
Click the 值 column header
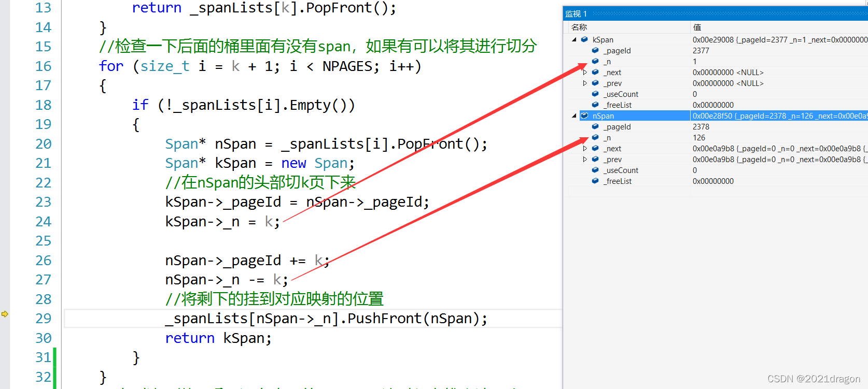(x=697, y=27)
